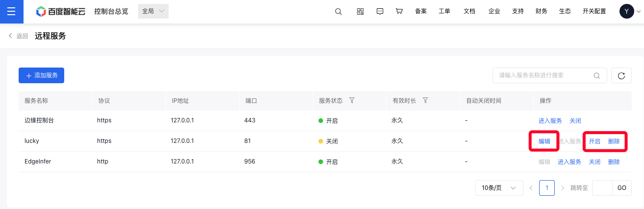
Task: Click the 添加服务 button
Action: (41, 75)
